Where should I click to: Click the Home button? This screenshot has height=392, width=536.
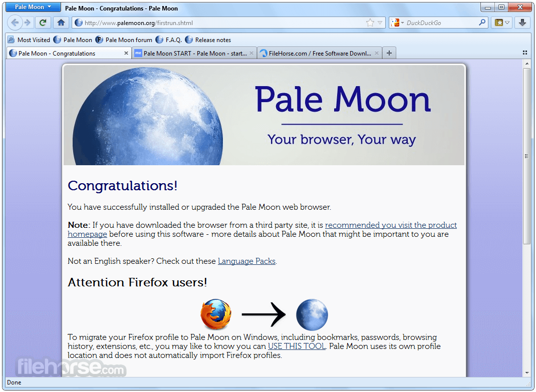pos(61,22)
